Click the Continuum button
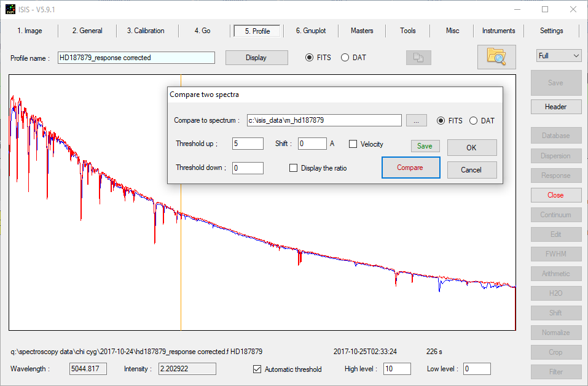Image resolution: width=588 pixels, height=386 pixels. pos(556,215)
